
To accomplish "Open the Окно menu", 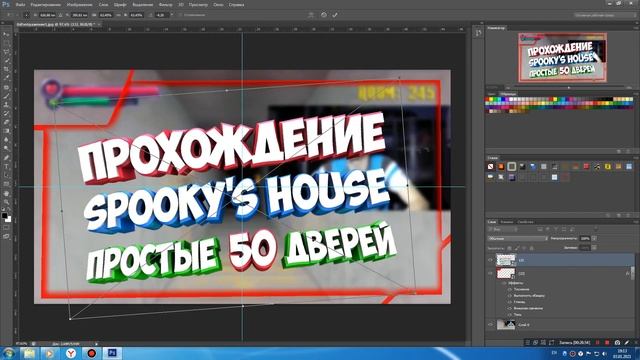I will pyautogui.click(x=218, y=4).
